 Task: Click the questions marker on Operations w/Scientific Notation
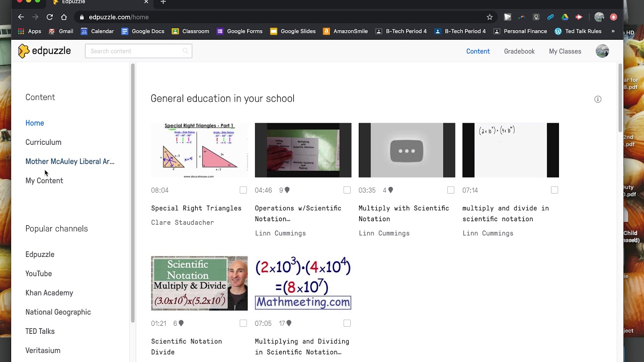click(x=287, y=190)
